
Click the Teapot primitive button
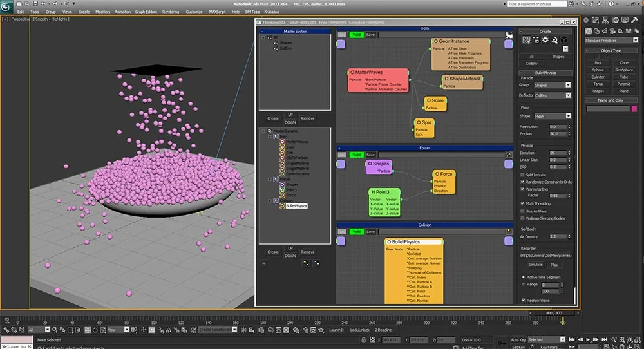[x=598, y=91]
